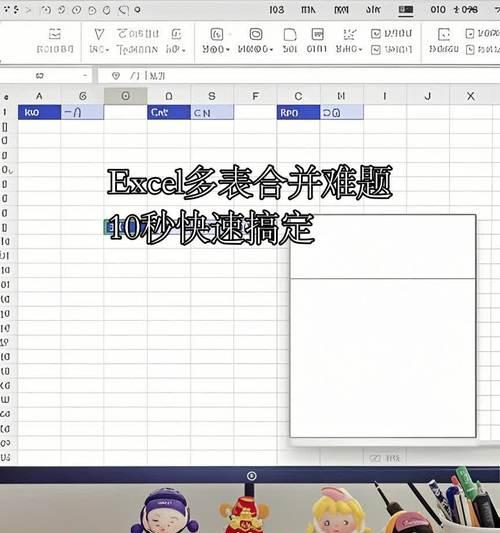Open the '010' tab in top bar
The height and width of the screenshot is (533, 500).
438,10
